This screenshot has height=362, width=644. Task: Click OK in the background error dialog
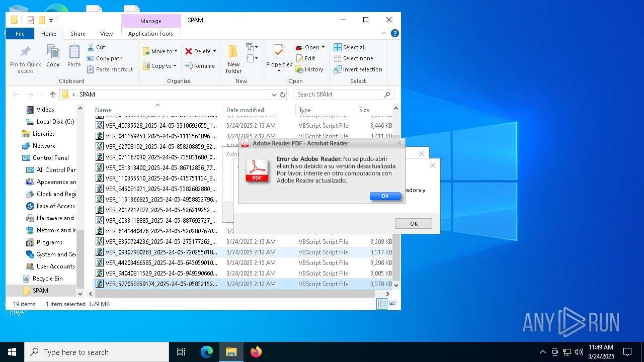(x=414, y=224)
